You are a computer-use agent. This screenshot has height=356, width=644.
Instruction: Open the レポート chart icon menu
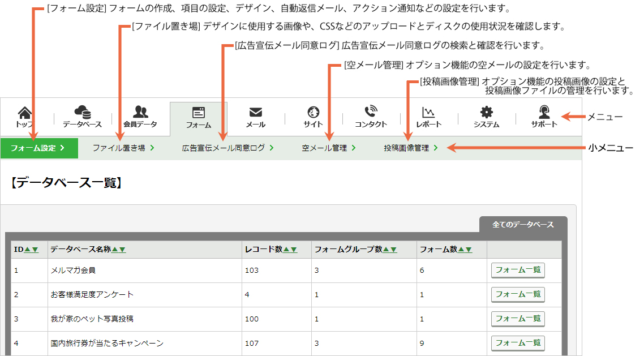[x=428, y=117]
